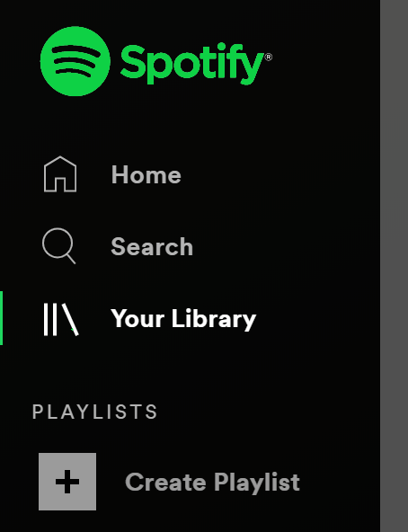This screenshot has width=408, height=532.
Task: Click the handle of the Search magnifier
Action: point(71,259)
